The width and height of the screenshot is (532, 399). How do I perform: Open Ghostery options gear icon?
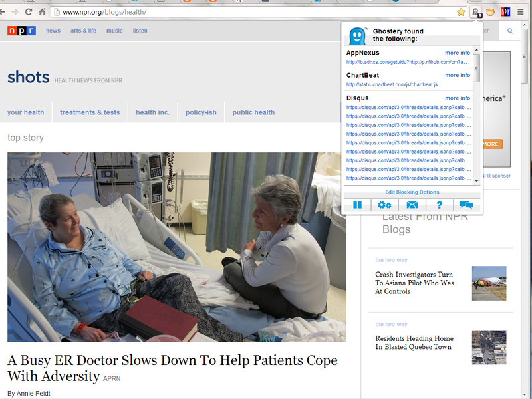coord(384,205)
